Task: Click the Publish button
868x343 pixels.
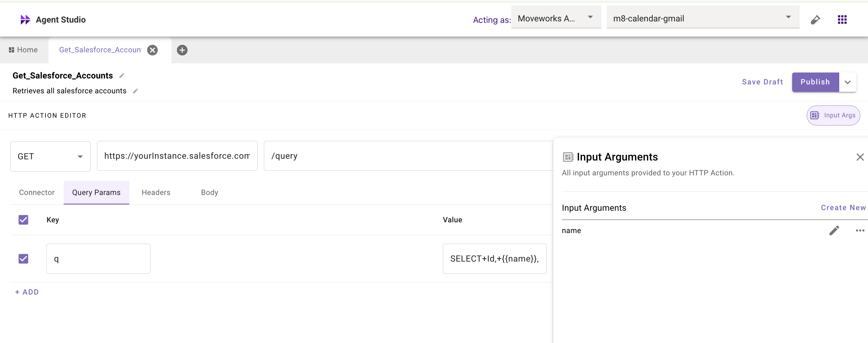Action: [815, 82]
